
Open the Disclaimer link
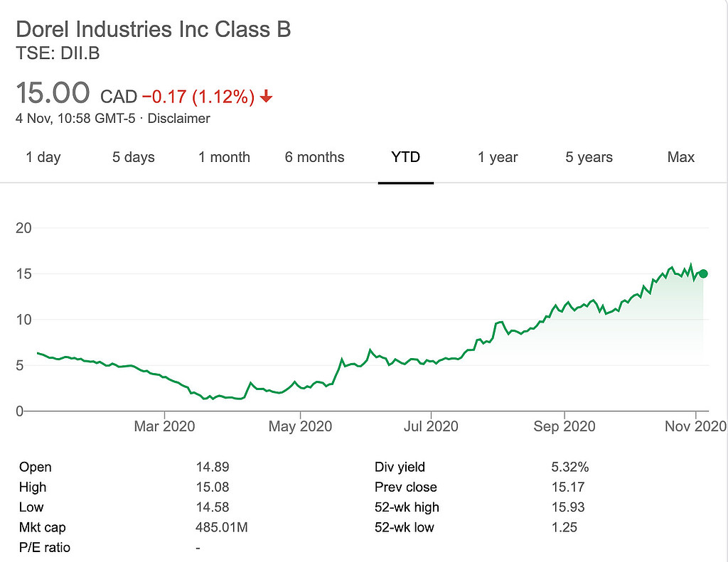pyautogui.click(x=178, y=119)
